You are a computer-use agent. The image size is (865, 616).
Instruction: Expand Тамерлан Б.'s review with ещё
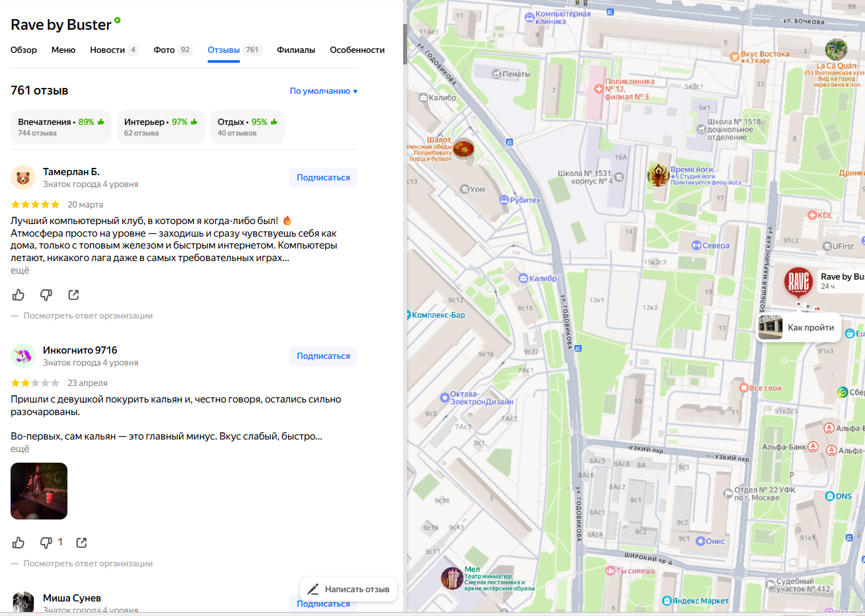pos(20,270)
